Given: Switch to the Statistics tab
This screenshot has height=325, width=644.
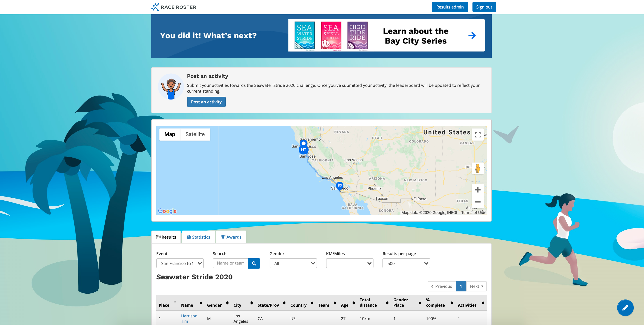Looking at the screenshot, I should click(198, 237).
